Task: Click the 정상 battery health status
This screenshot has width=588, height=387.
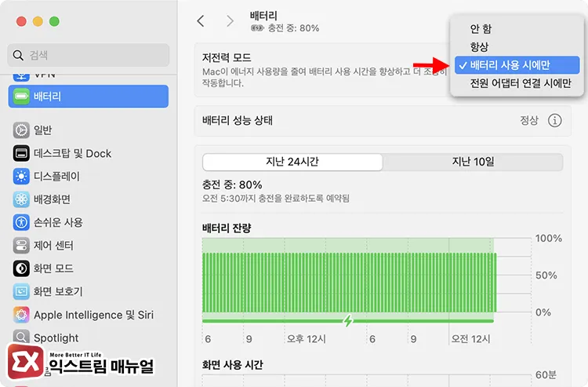Action: pos(528,120)
